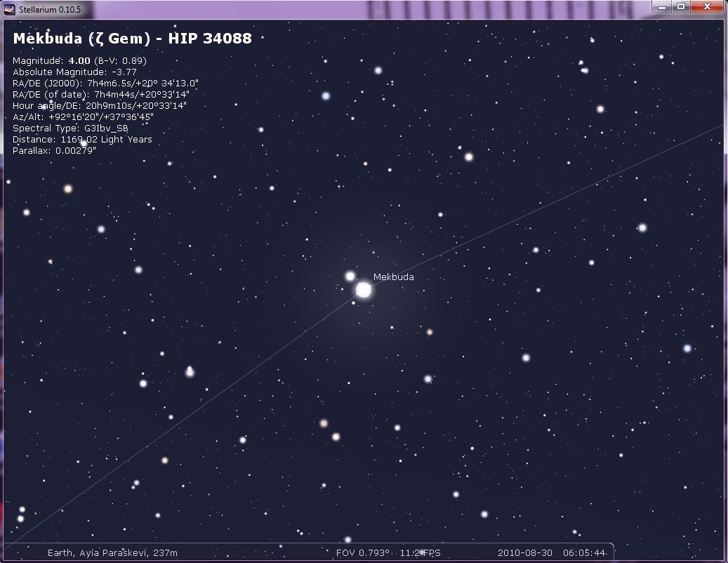Select the bright Mekbuda star at center
The image size is (728, 563).
pos(363,290)
